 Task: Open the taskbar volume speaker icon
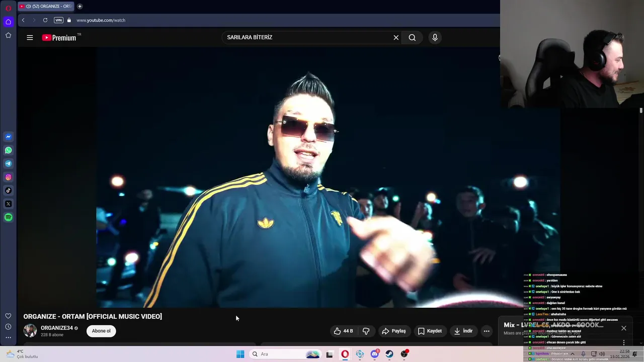click(x=602, y=354)
